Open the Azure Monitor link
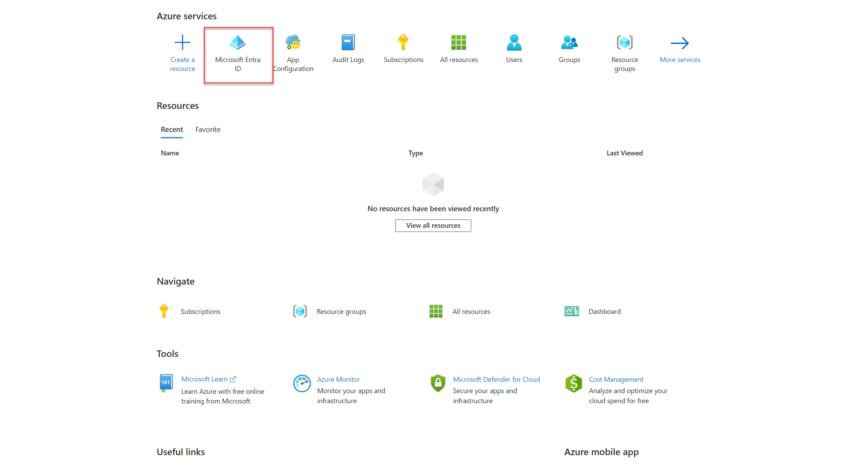 338,379
